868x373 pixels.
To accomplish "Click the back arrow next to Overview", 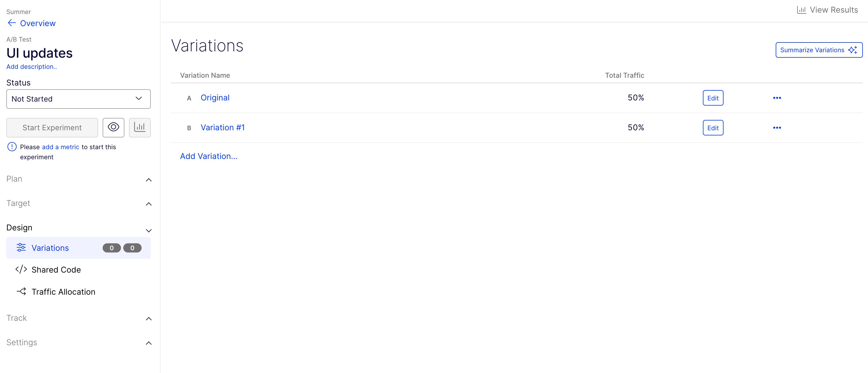I will coord(12,23).
